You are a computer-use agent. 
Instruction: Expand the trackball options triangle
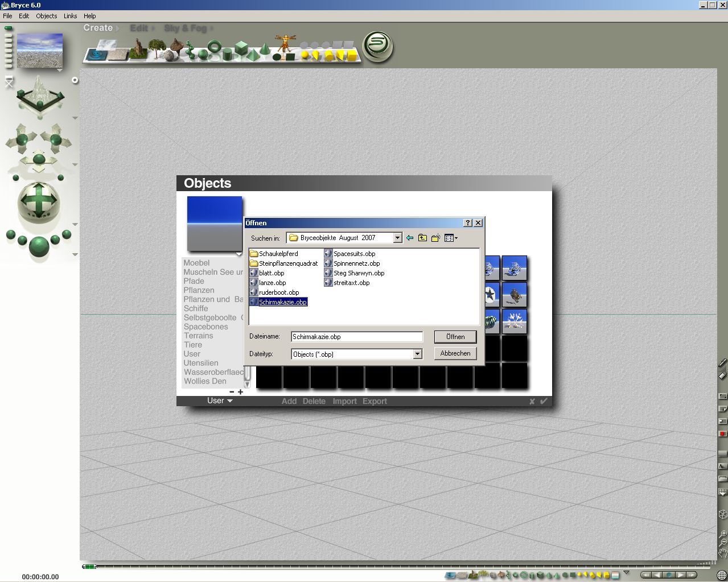point(75,224)
